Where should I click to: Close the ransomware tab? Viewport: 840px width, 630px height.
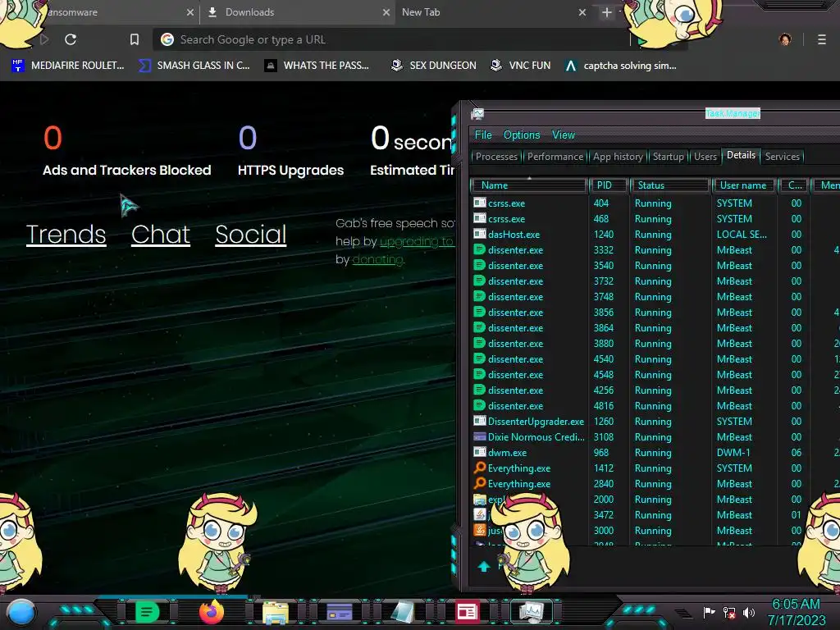190,12
